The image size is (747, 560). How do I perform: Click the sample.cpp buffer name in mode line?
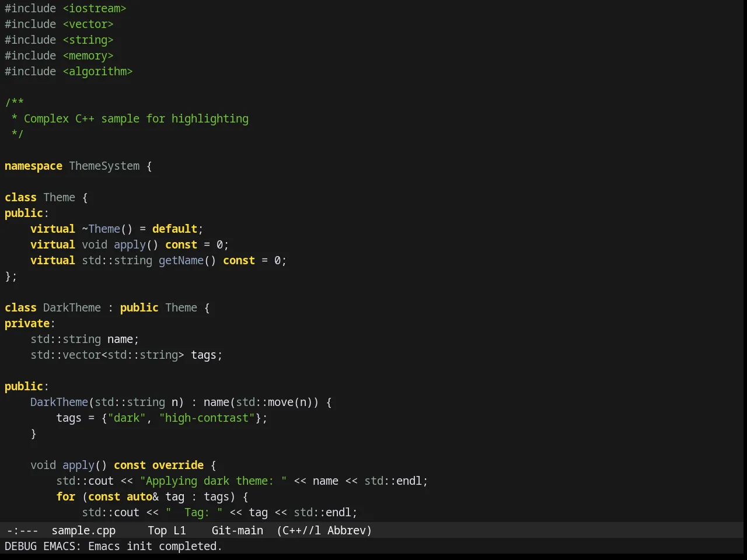(x=83, y=530)
